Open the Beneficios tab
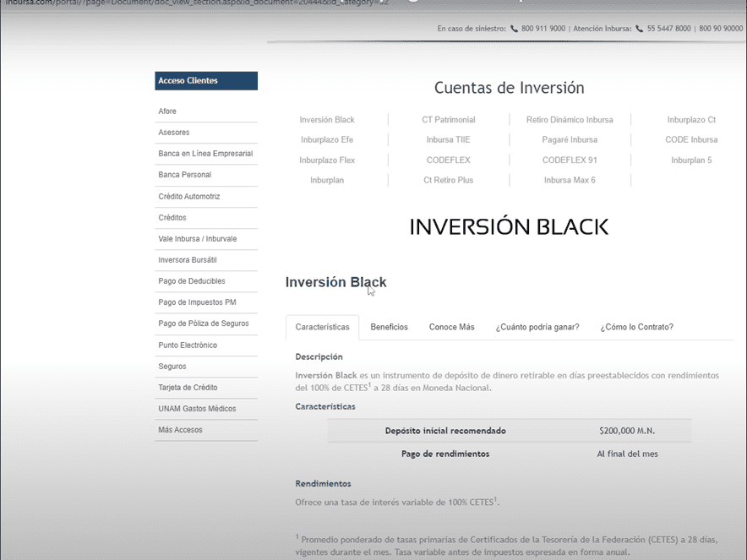 [x=389, y=327]
